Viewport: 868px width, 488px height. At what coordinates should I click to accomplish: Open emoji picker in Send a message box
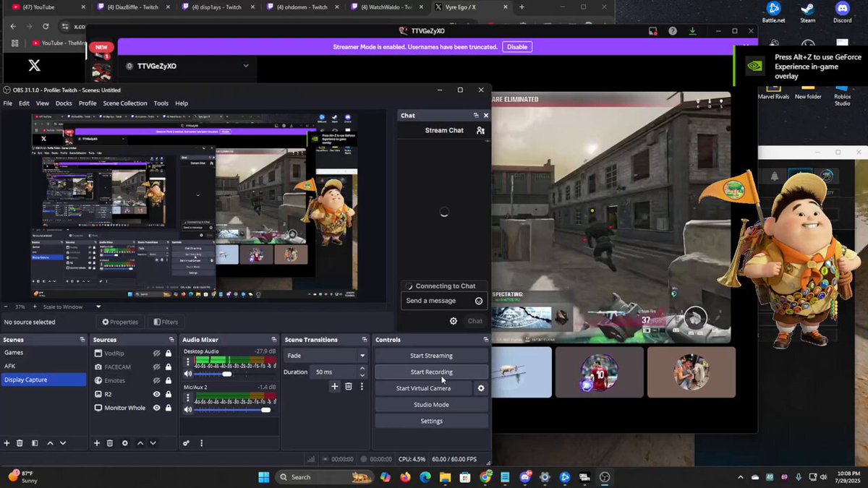click(x=479, y=301)
